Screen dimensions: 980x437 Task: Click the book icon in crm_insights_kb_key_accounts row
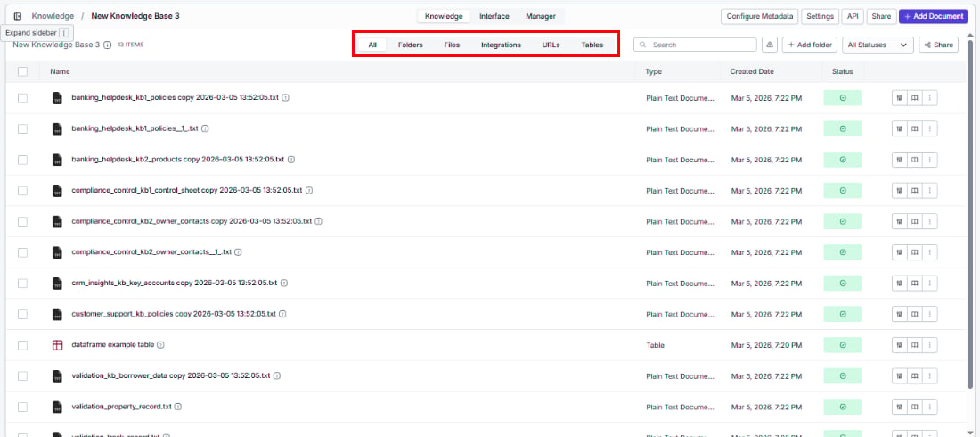coord(914,283)
